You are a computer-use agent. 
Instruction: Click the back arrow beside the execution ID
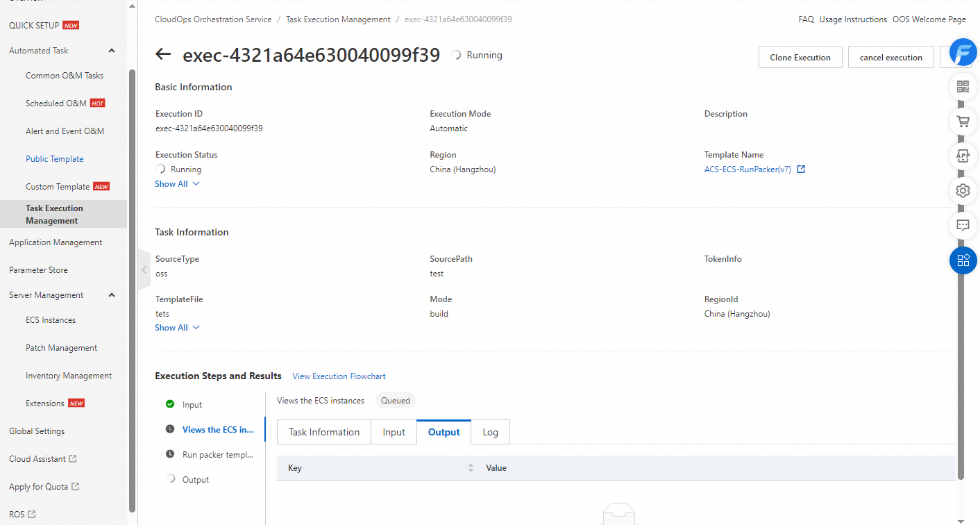point(162,54)
